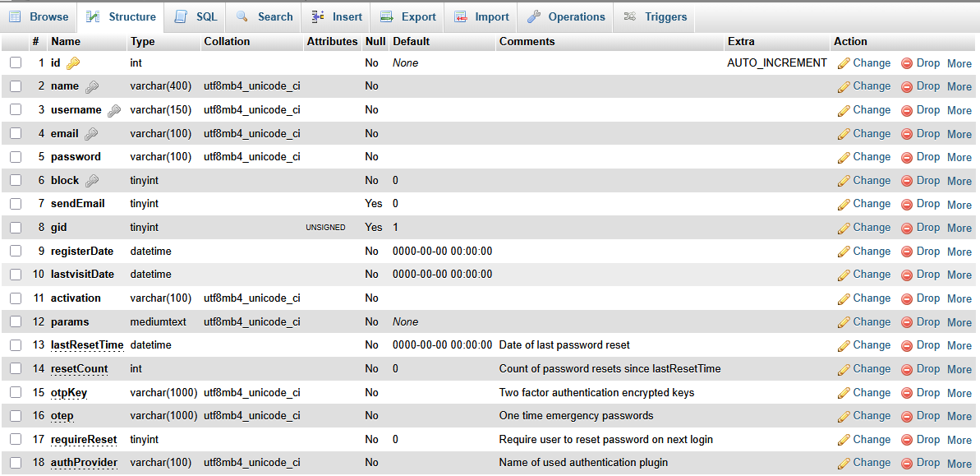The width and height of the screenshot is (980, 476).
Task: Tick the checkbox for the id column
Action: pyautogui.click(x=16, y=62)
